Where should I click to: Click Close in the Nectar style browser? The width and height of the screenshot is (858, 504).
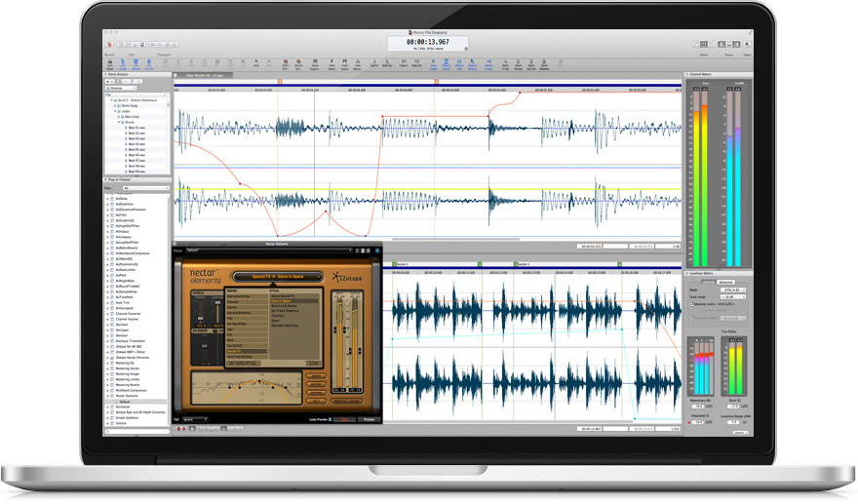point(314,364)
